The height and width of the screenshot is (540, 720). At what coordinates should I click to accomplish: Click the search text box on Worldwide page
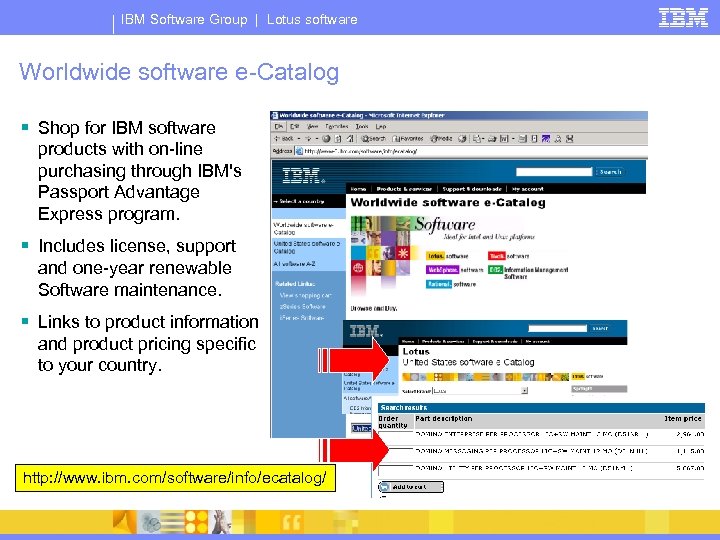pyautogui.click(x=554, y=172)
